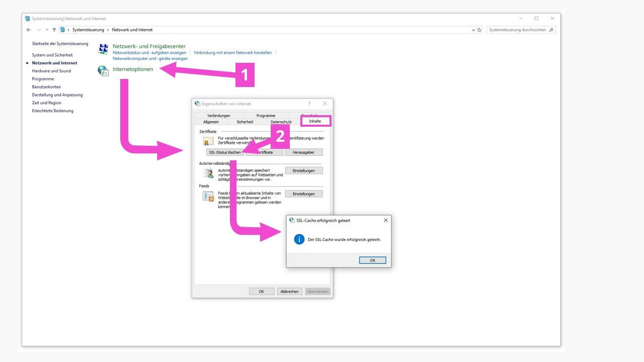
Task: Click the Internetoptionen globe icon
Action: 103,71
